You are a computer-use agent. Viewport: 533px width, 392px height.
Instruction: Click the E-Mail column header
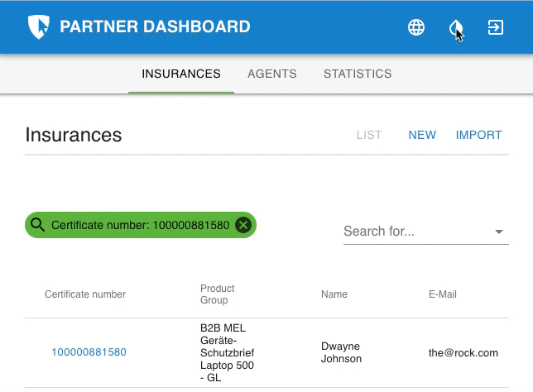443,294
